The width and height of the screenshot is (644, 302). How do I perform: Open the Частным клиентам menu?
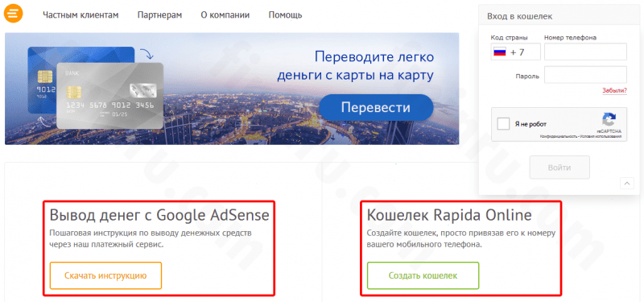[x=80, y=15]
